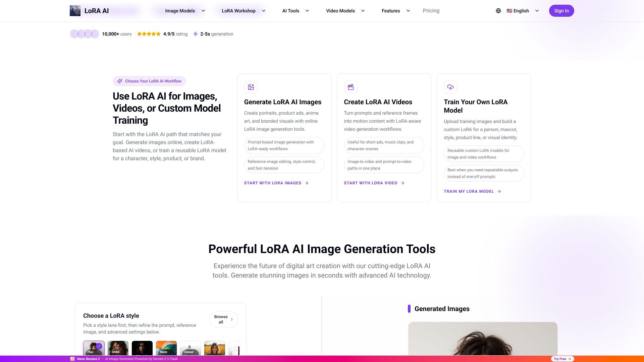Click 'Best when you need repeatable outputs' pill
Image resolution: width=644 pixels, height=362 pixels.
pos(484,173)
